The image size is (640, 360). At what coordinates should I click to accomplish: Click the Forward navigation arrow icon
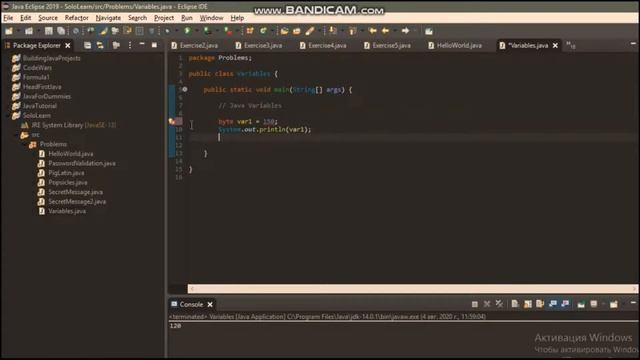(x=405, y=31)
